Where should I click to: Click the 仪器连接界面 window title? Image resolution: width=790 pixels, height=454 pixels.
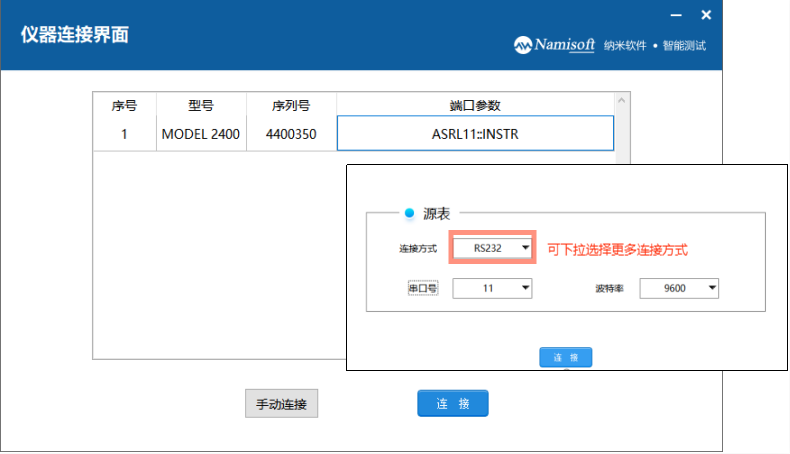[75, 35]
